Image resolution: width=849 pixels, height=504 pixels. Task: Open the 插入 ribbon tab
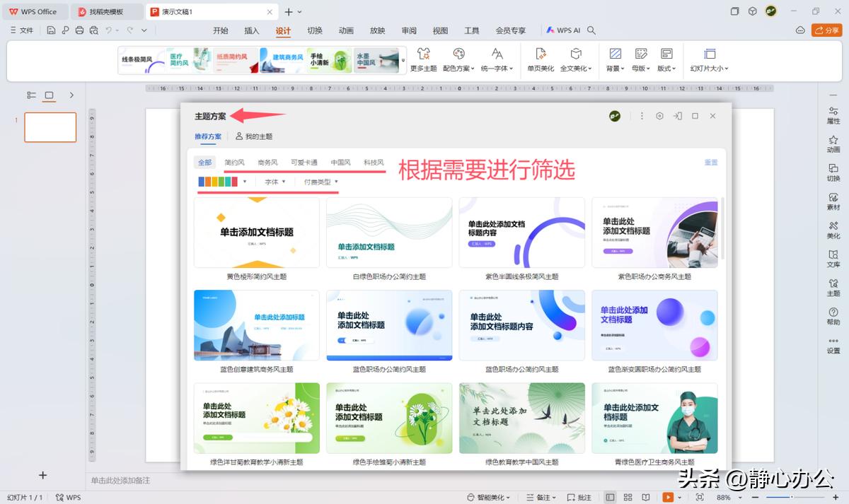[x=251, y=30]
